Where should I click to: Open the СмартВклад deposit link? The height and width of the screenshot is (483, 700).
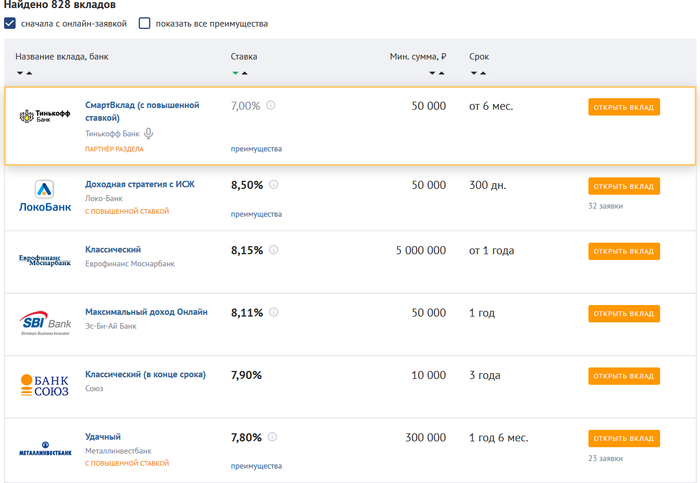tap(142, 111)
